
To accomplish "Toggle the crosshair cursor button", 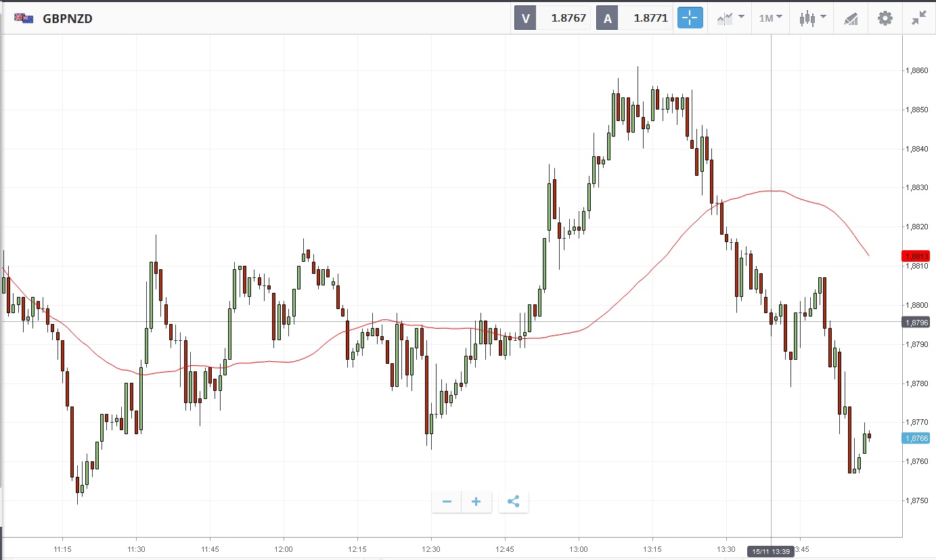I will pyautogui.click(x=690, y=18).
